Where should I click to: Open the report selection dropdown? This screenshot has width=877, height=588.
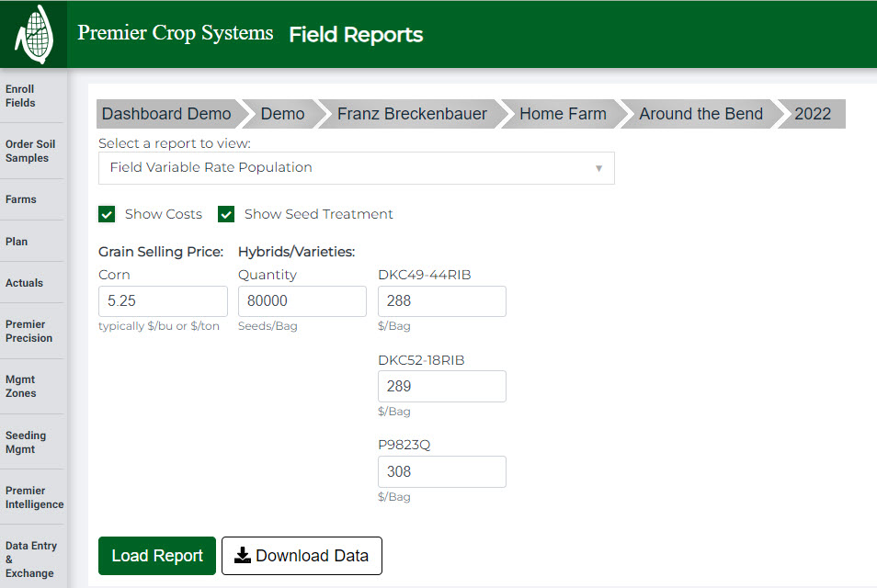pyautogui.click(x=357, y=168)
